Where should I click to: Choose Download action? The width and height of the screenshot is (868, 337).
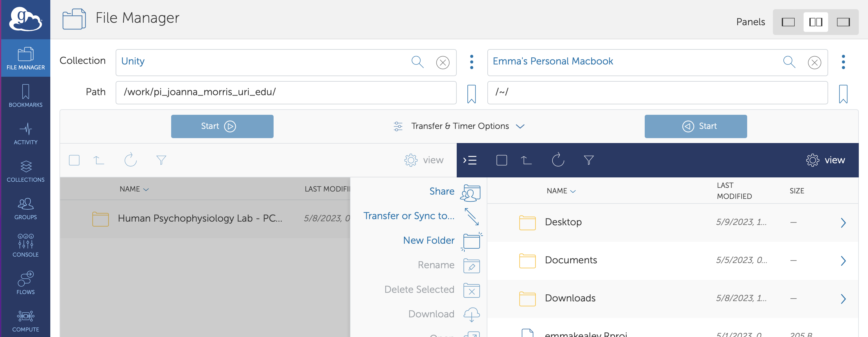click(444, 314)
